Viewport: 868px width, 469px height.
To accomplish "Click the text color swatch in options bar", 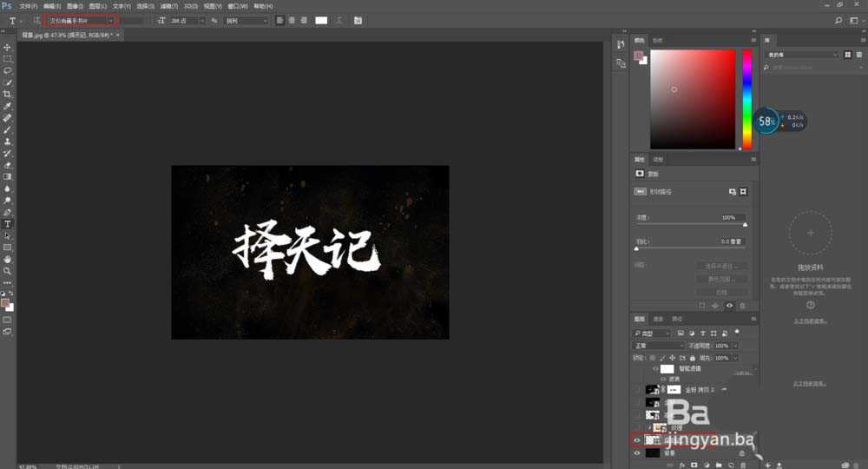I will pos(321,20).
